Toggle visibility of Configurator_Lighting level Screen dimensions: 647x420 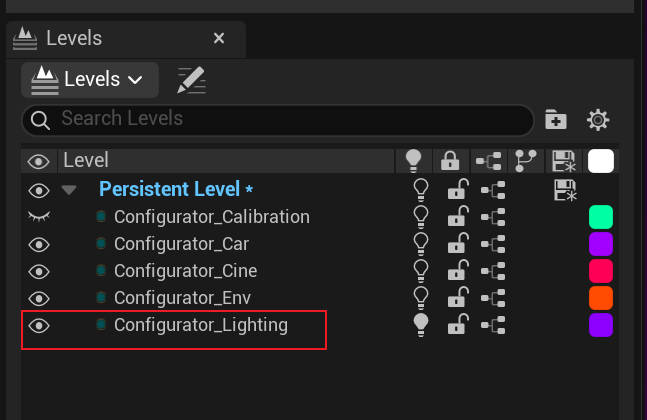coord(39,326)
